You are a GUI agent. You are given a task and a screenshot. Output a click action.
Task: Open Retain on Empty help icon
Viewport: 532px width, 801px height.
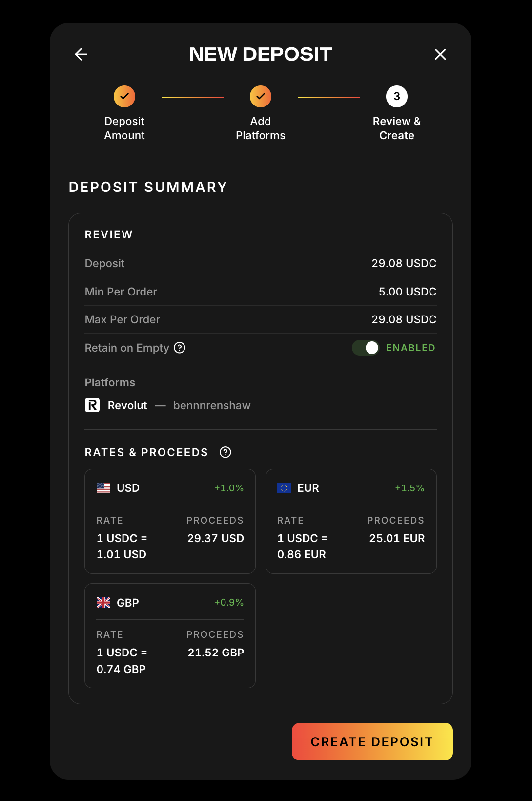[x=180, y=348]
